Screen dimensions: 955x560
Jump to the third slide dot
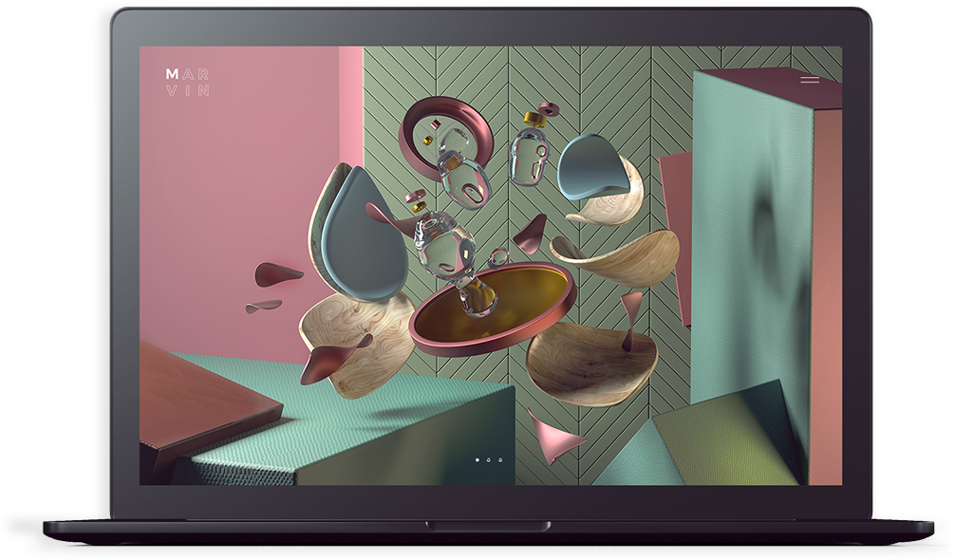click(x=500, y=460)
